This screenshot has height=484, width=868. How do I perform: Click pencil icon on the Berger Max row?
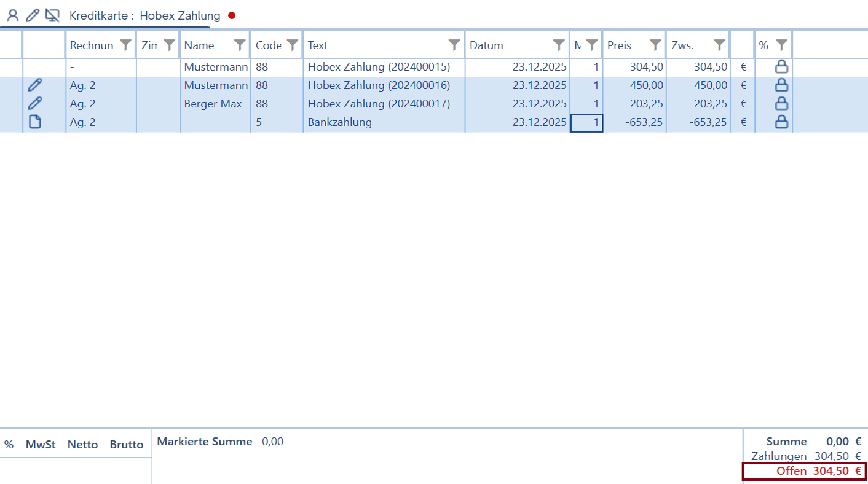coord(35,104)
